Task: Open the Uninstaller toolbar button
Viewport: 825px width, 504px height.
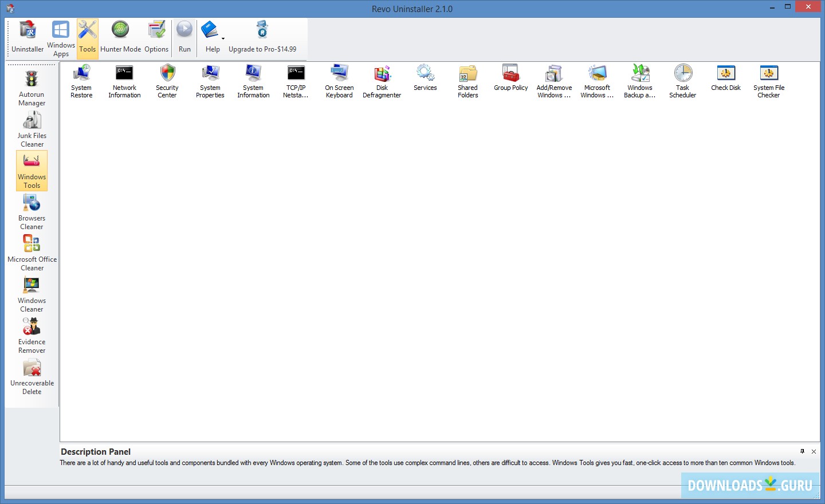Action: click(27, 38)
